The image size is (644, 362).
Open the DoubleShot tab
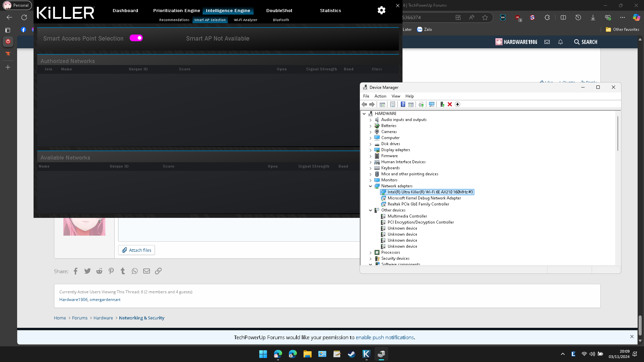click(x=279, y=11)
